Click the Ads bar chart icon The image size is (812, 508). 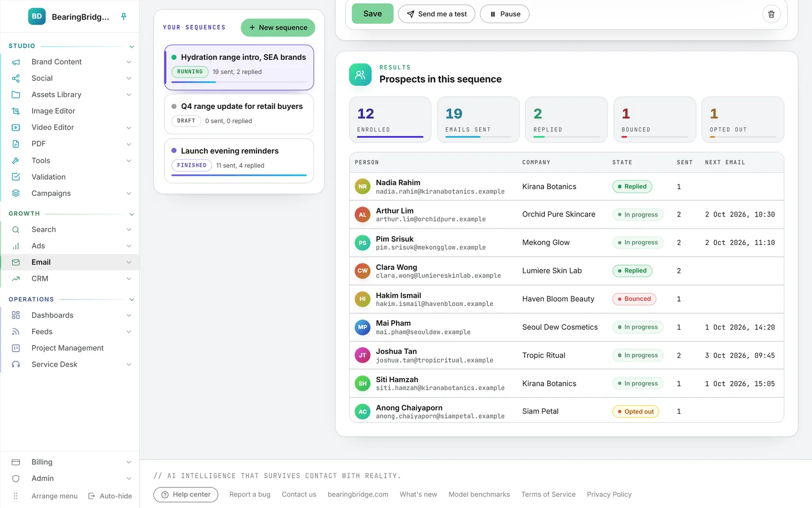[16, 246]
